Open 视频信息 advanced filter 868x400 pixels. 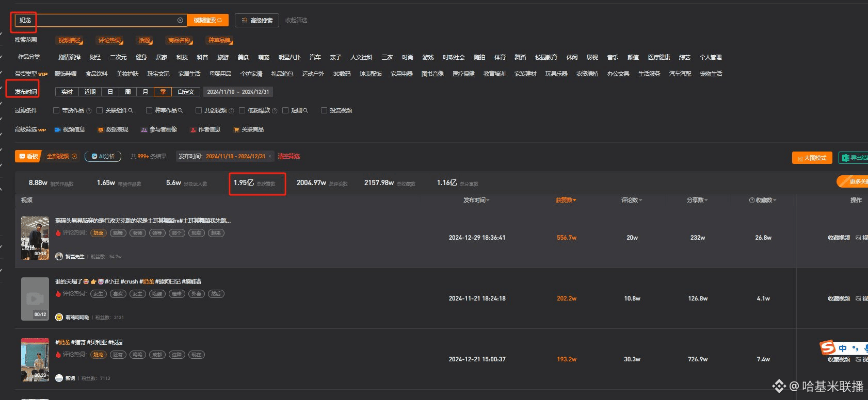pyautogui.click(x=70, y=130)
